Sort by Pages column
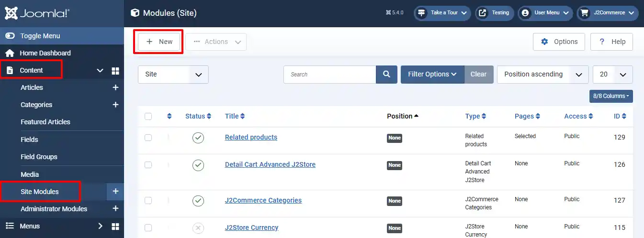Image resolution: width=644 pixels, height=238 pixels. click(527, 116)
